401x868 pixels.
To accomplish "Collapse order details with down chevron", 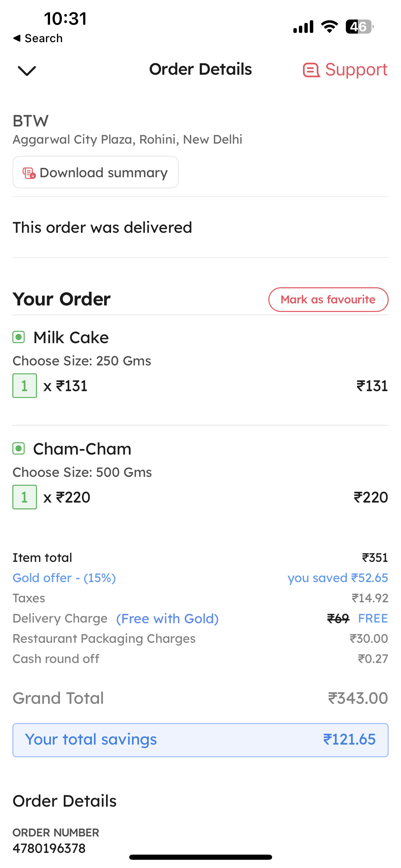I will (27, 70).
